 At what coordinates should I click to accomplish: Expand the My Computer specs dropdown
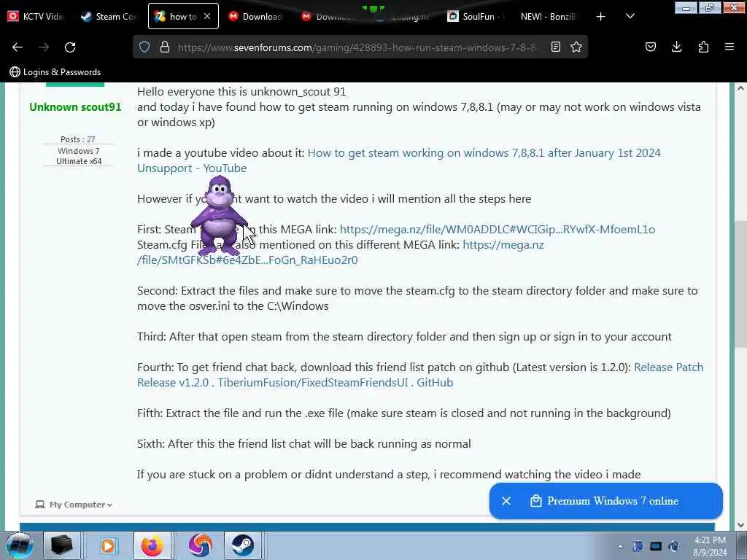click(74, 505)
